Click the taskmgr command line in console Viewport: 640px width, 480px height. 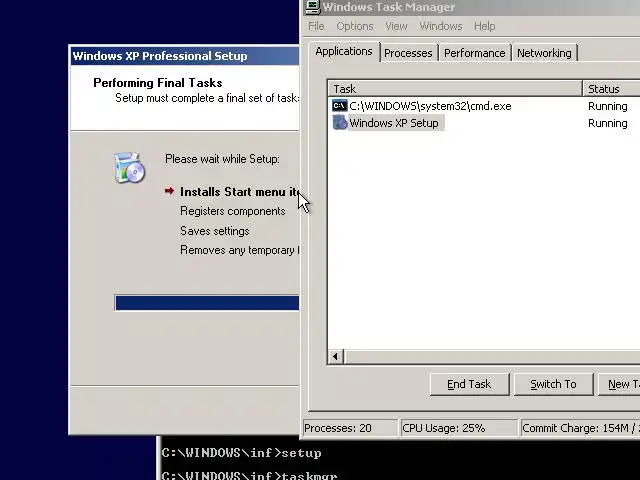[x=249, y=476]
